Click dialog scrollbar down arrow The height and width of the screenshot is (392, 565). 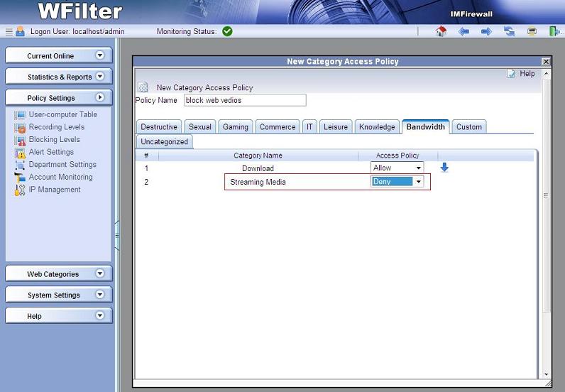tap(547, 374)
